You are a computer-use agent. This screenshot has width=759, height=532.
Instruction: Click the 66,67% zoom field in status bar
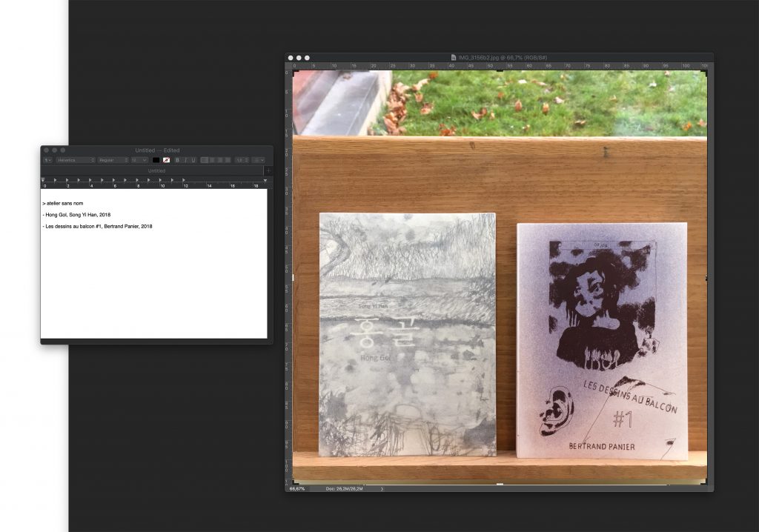click(x=297, y=488)
